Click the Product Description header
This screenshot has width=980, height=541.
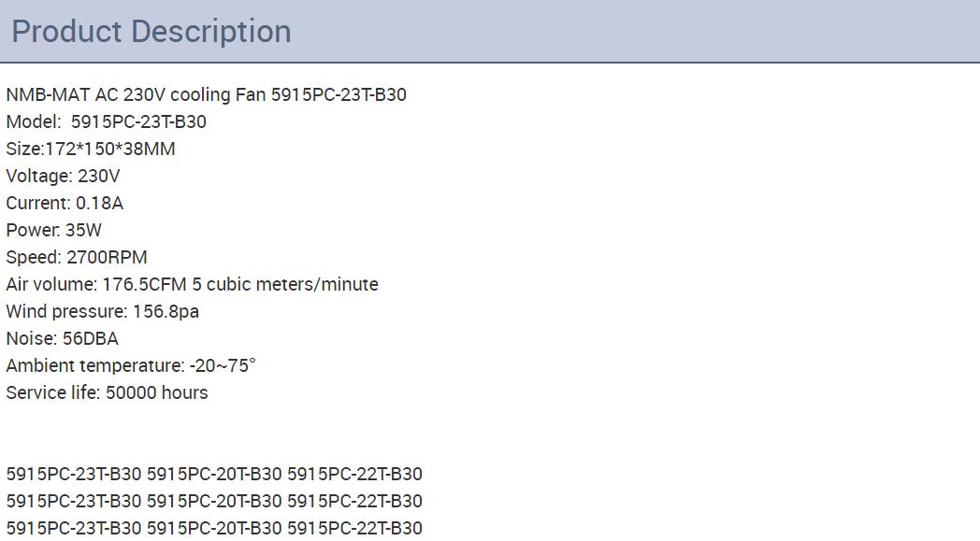[x=151, y=31]
